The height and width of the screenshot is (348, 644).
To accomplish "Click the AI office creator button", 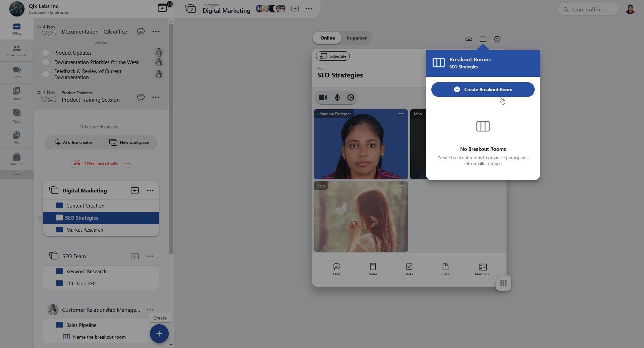I will pyautogui.click(x=73, y=142).
